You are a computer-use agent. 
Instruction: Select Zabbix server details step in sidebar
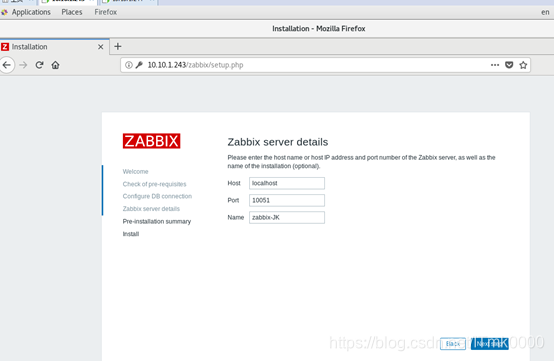(x=151, y=209)
